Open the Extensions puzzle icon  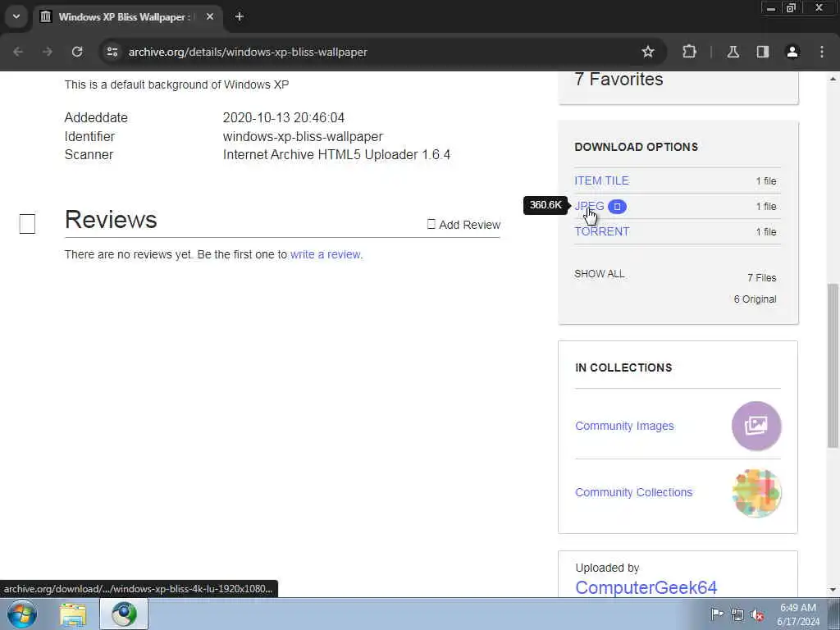coord(689,52)
